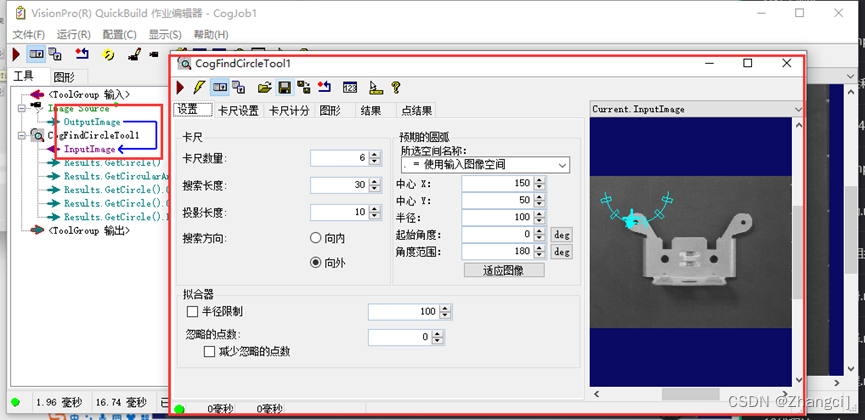Switch to the 卡尺设置 tab
The height and width of the screenshot is (420, 865).
pos(239,110)
